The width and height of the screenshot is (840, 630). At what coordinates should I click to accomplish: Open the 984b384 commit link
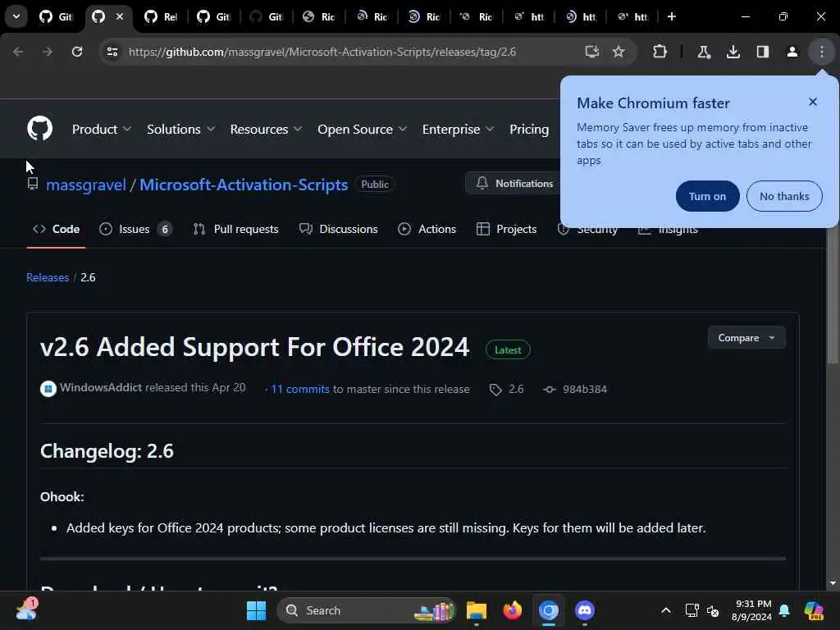tap(584, 390)
